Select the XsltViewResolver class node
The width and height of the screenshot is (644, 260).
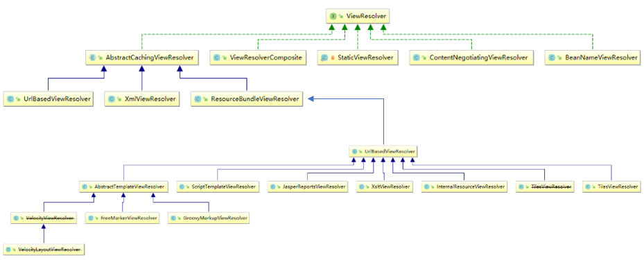coord(384,187)
